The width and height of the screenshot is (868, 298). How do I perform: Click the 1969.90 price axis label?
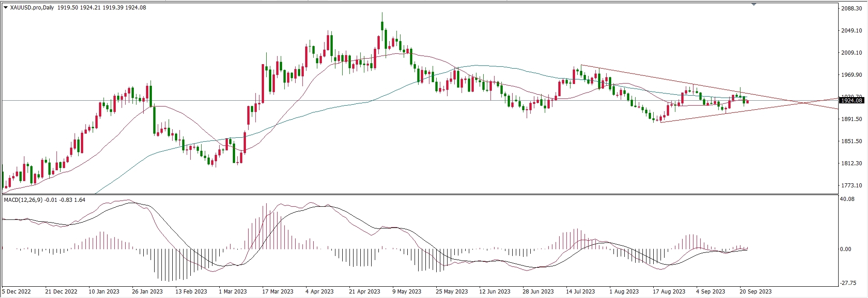[851, 75]
